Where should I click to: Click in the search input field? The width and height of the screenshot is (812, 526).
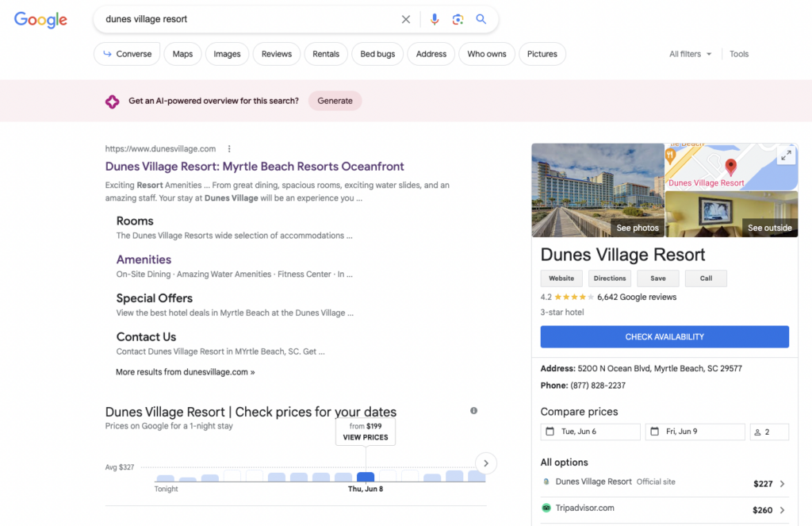click(248, 19)
